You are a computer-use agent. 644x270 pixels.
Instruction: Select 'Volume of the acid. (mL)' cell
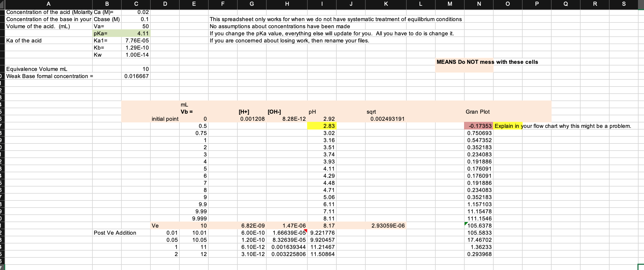tap(49, 26)
